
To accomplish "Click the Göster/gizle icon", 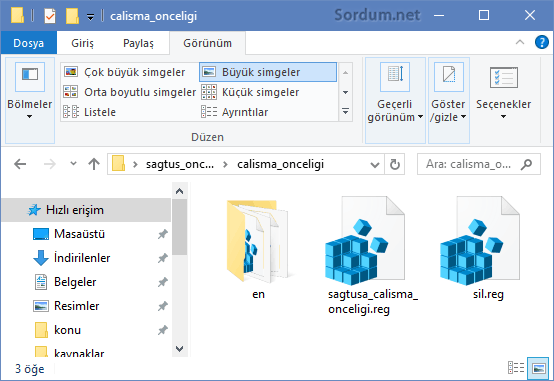I will click(x=449, y=77).
